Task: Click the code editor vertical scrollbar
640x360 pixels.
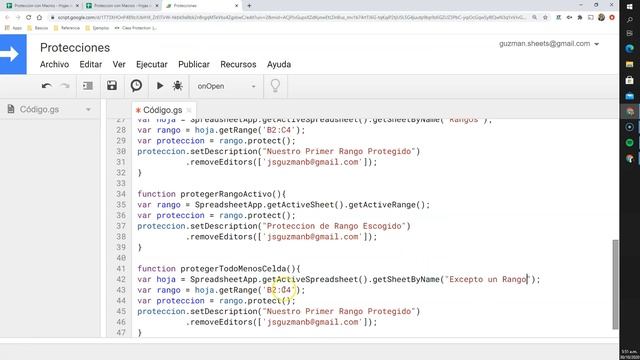Action: point(615,284)
